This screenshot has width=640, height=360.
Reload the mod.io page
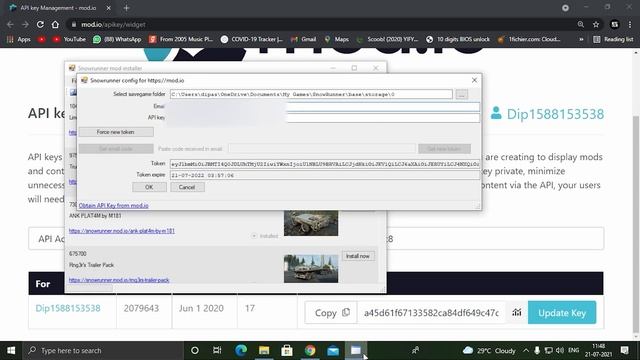(40, 24)
